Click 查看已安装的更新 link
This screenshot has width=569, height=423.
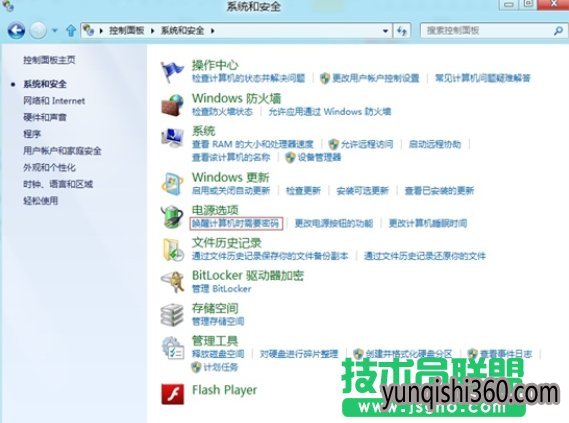pyautogui.click(x=439, y=190)
